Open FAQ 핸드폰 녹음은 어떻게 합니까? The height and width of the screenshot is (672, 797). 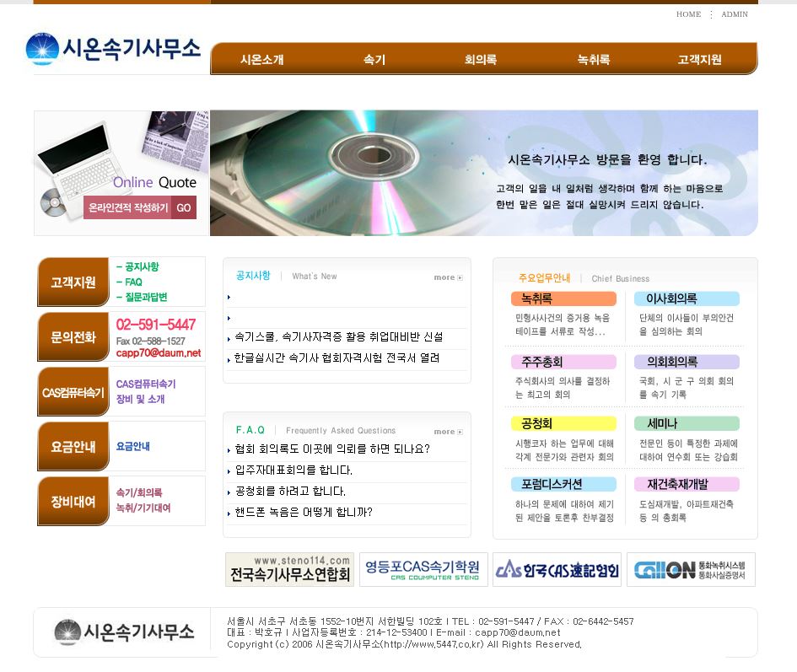click(304, 513)
